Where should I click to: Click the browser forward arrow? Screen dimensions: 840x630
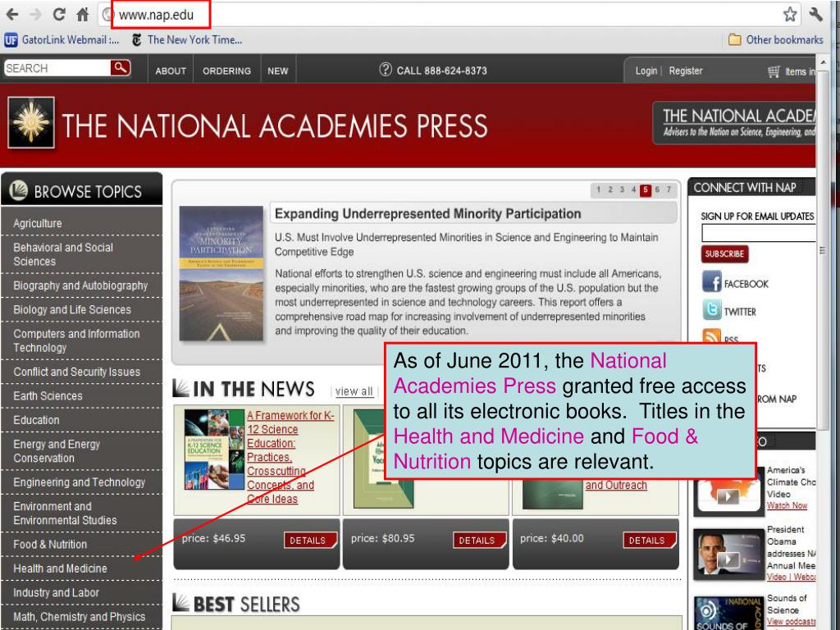35,15
